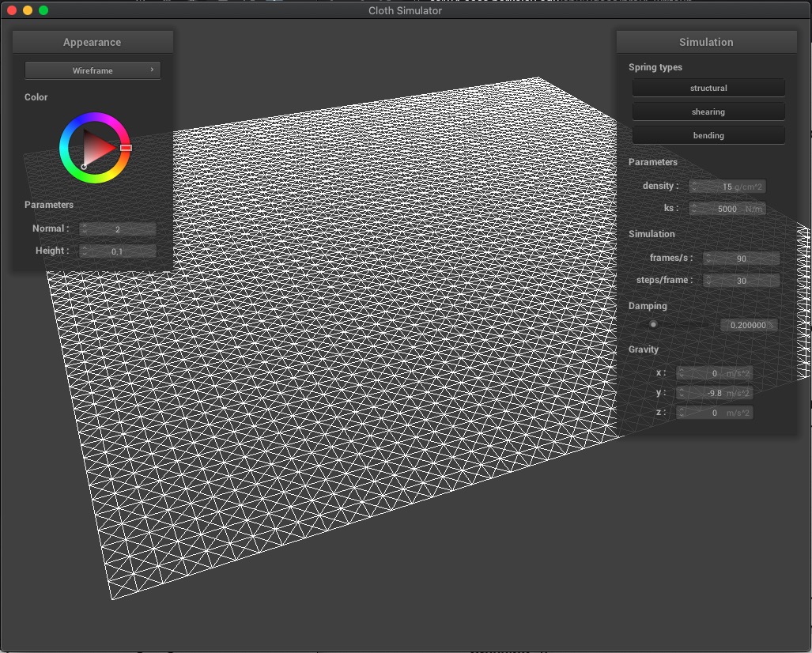This screenshot has width=812, height=653.
Task: Decrease the steps/frame value stepper
Action: click(708, 283)
